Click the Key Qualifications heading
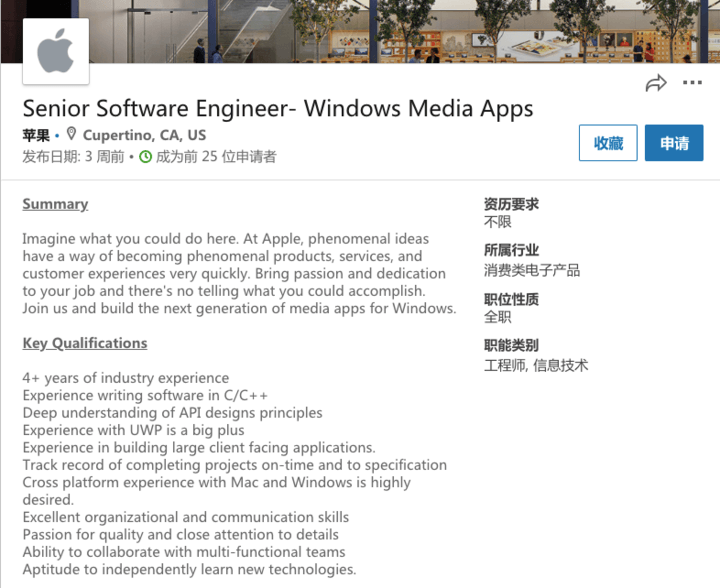 (x=85, y=343)
